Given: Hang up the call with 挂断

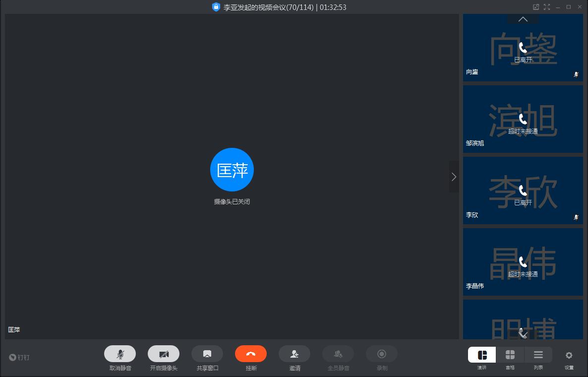Looking at the screenshot, I should [251, 354].
